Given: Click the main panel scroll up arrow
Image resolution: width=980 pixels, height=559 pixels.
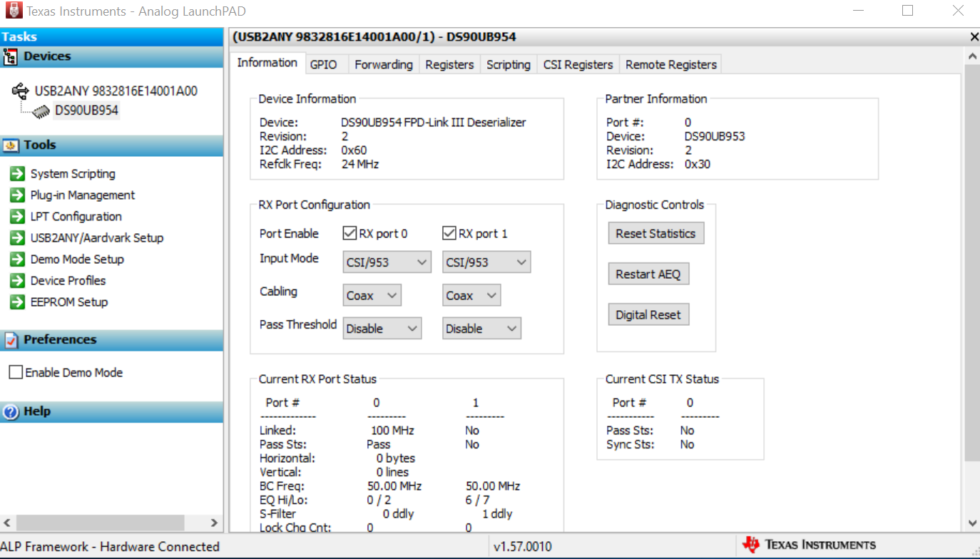Looking at the screenshot, I should coord(972,56).
